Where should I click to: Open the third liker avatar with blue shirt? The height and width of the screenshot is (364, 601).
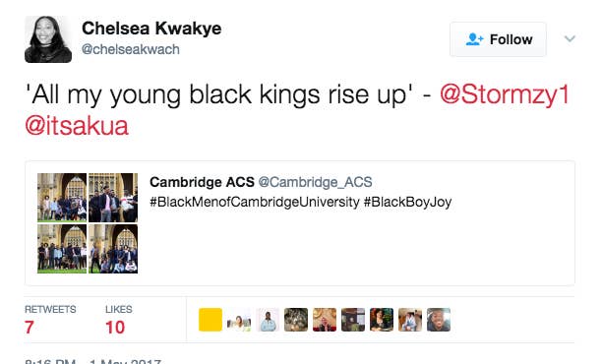coord(268,320)
